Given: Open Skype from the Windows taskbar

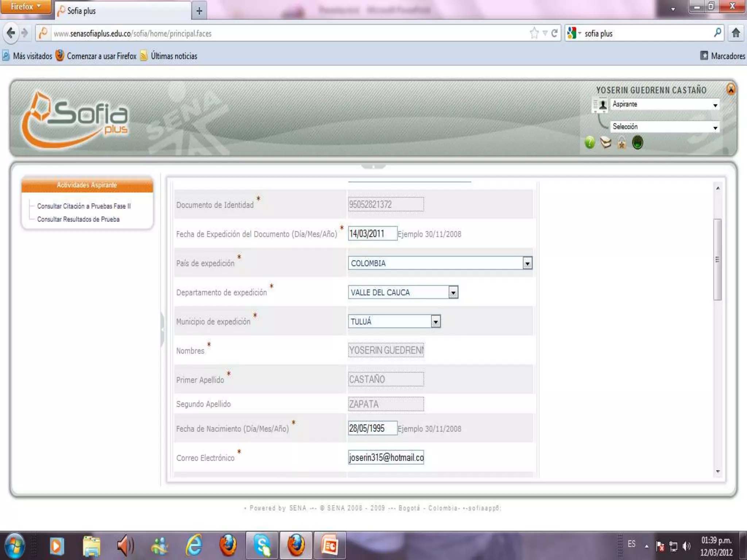Looking at the screenshot, I should 262,546.
